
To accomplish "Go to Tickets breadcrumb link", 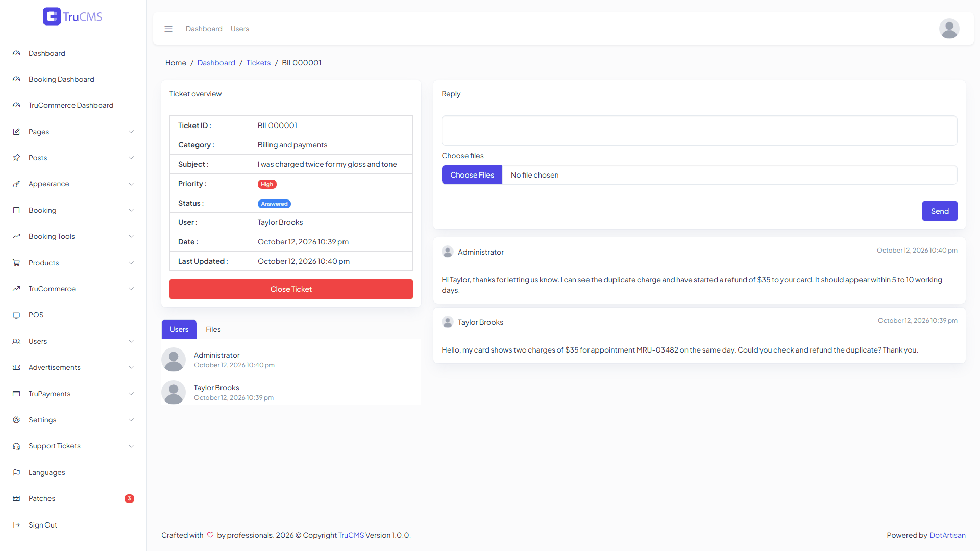I will click(258, 63).
